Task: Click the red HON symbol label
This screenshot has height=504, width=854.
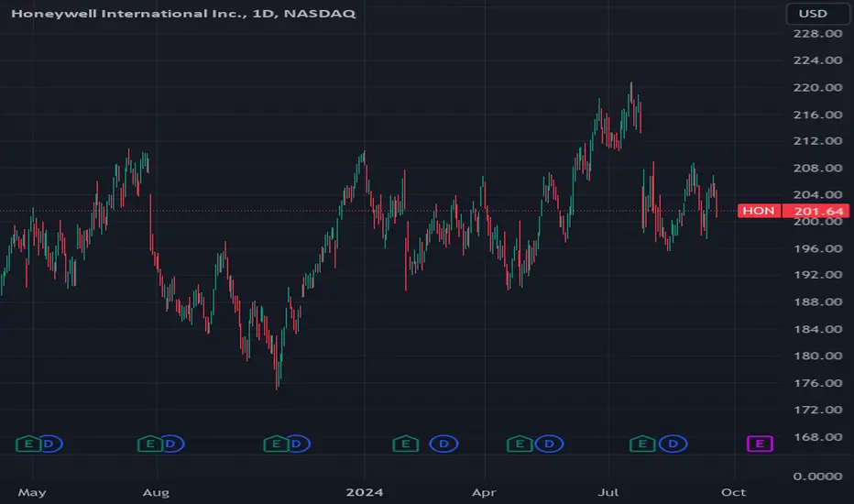Action: click(760, 211)
